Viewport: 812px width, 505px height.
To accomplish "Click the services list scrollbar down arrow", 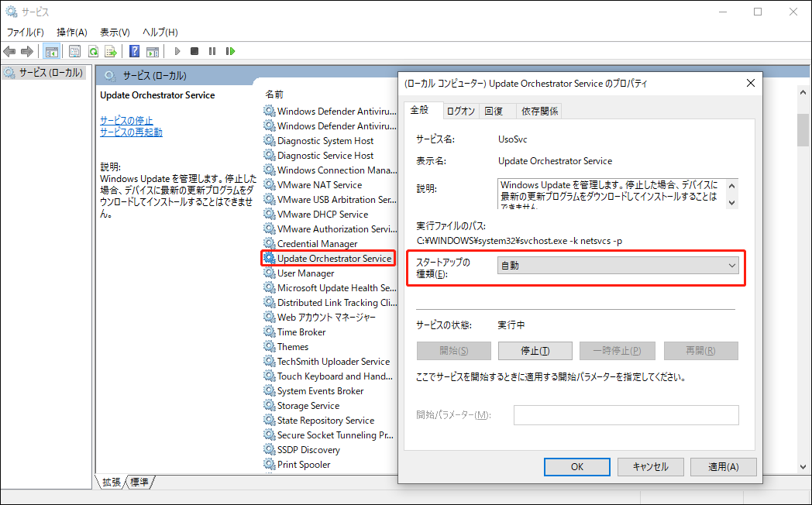I will point(803,467).
